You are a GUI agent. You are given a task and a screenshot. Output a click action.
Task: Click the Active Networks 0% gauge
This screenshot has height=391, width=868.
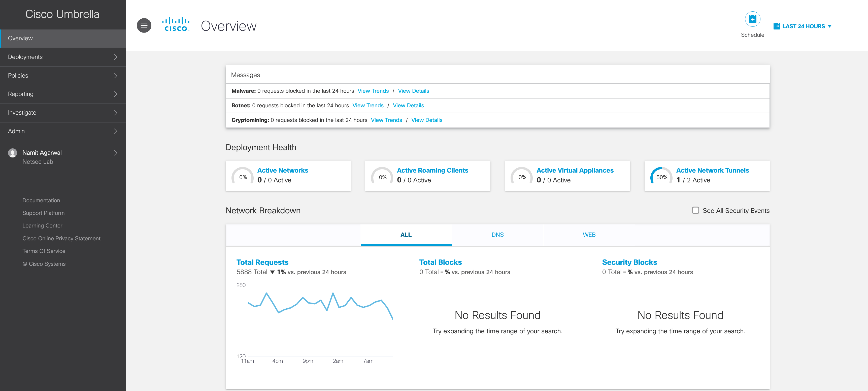coord(243,177)
